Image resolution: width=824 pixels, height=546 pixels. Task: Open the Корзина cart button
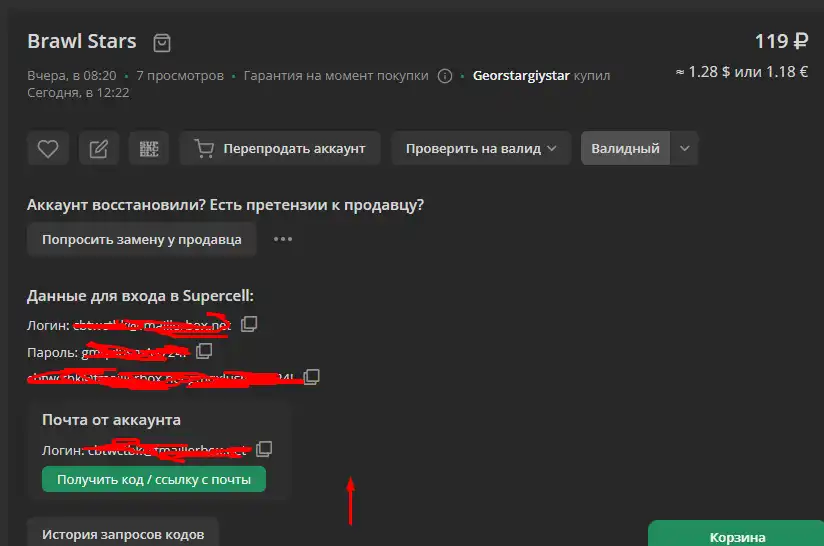pos(737,535)
